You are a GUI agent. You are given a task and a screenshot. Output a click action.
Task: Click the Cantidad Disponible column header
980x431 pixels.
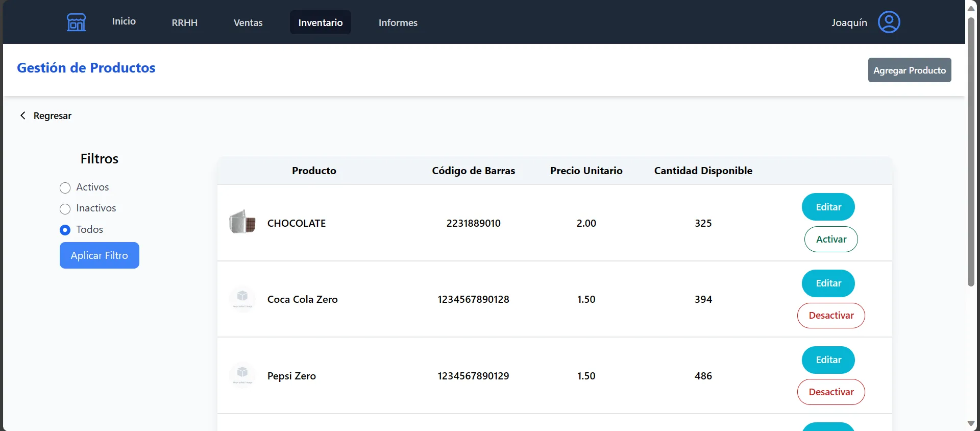coord(703,171)
